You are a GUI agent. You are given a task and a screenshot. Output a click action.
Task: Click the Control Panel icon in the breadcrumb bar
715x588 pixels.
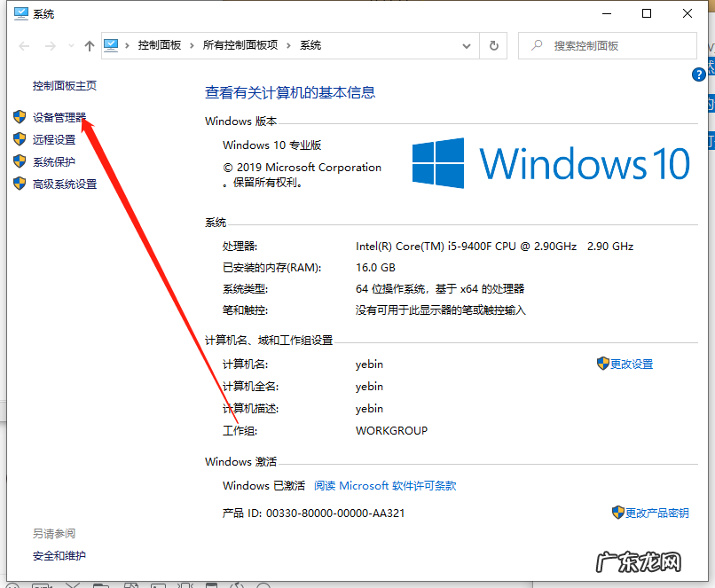point(111,44)
